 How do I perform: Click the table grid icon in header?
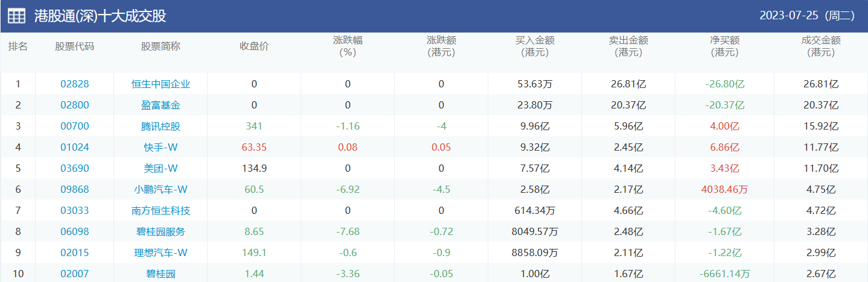pyautogui.click(x=16, y=16)
